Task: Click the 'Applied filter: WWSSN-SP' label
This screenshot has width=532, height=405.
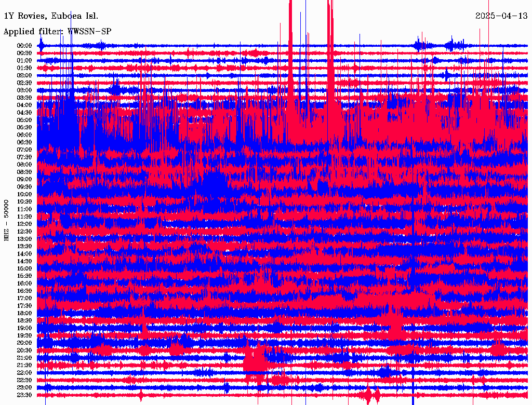Action: [x=57, y=32]
